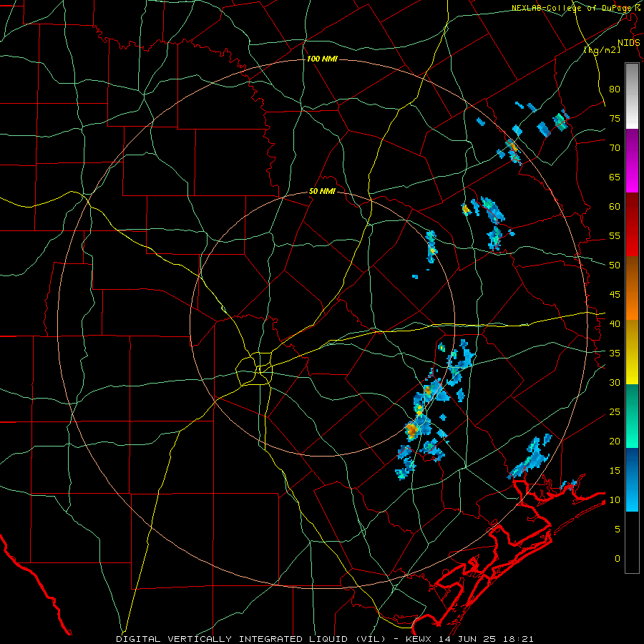644x644 pixels.
Task: Pick the green segment of the color scale
Action: pyautogui.click(x=632, y=416)
